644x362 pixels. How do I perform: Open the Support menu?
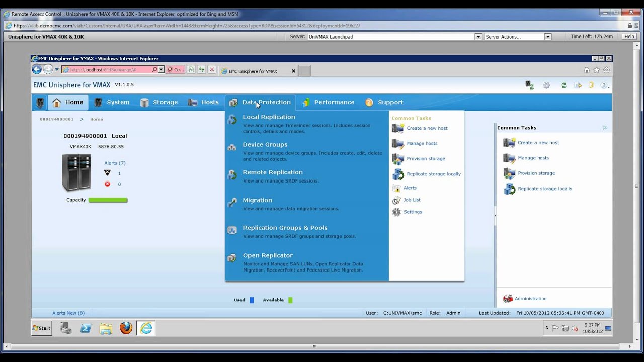[384, 102]
